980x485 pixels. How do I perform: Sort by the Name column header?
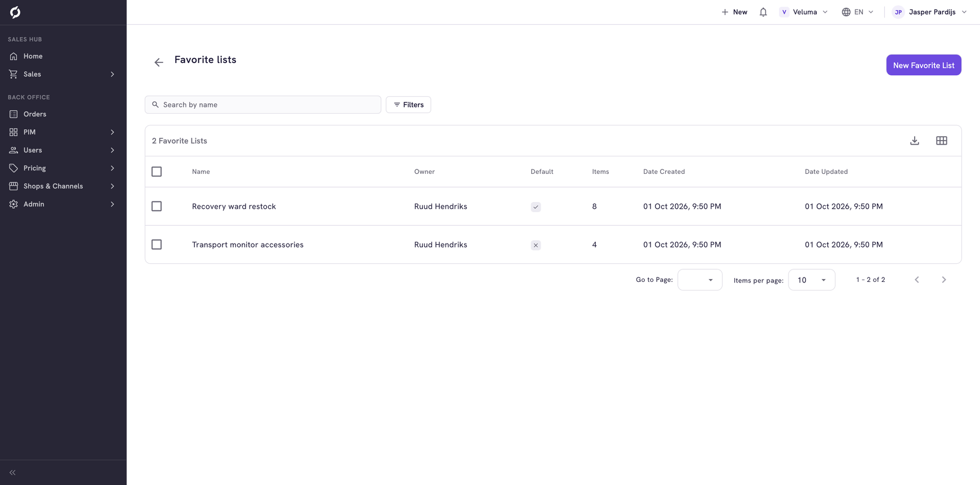[201, 172]
